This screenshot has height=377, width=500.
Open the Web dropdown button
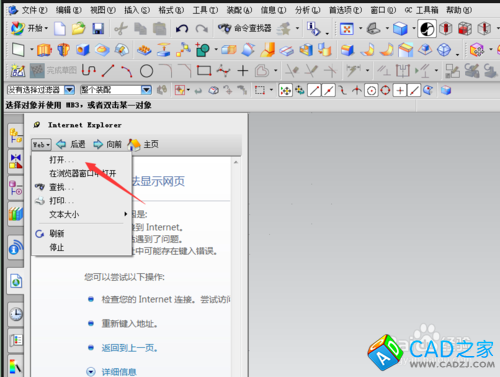tap(41, 145)
